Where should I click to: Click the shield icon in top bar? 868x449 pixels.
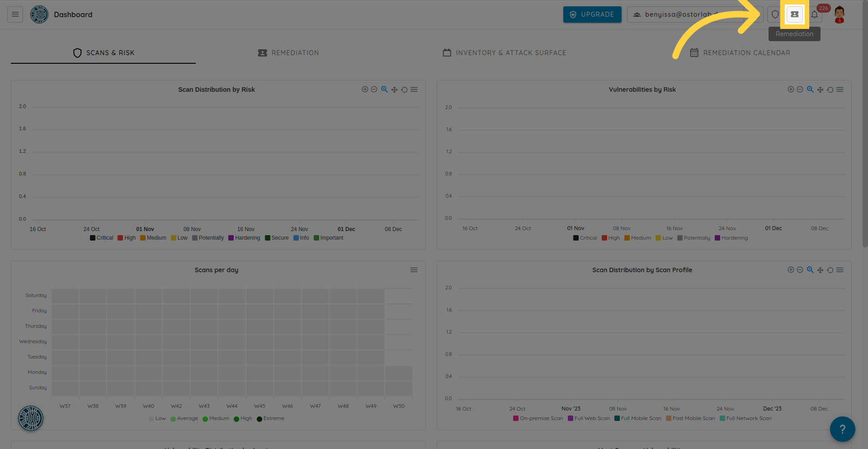point(775,14)
